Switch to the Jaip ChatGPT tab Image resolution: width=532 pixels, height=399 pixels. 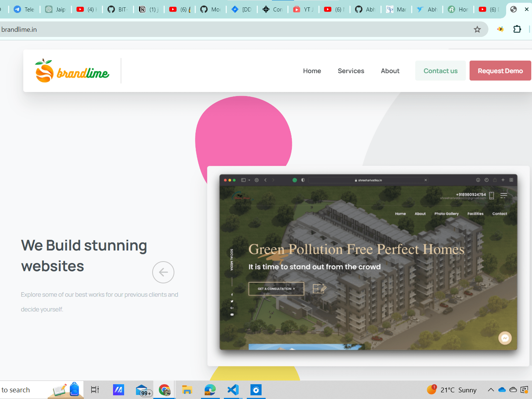click(55, 9)
